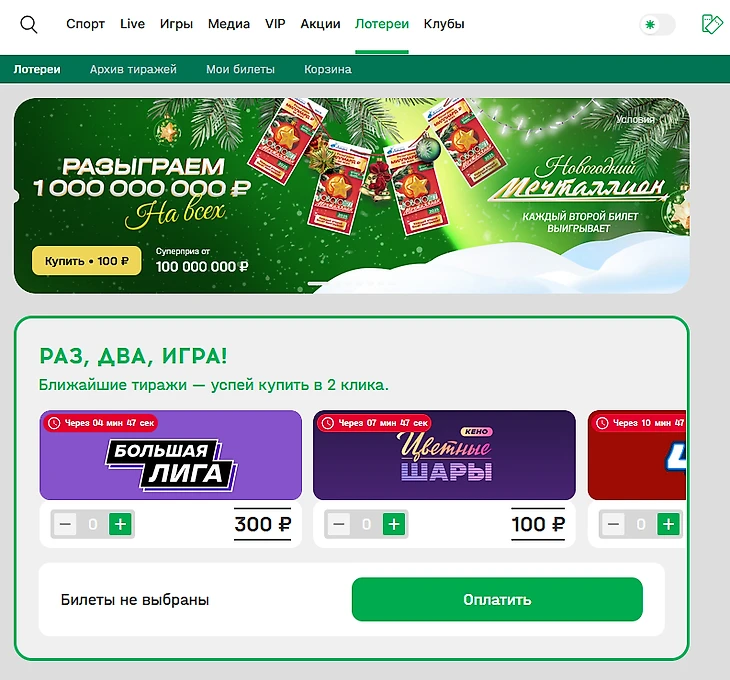Open the Мои билеты tab
Screen dimensions: 730x680
coord(240,69)
